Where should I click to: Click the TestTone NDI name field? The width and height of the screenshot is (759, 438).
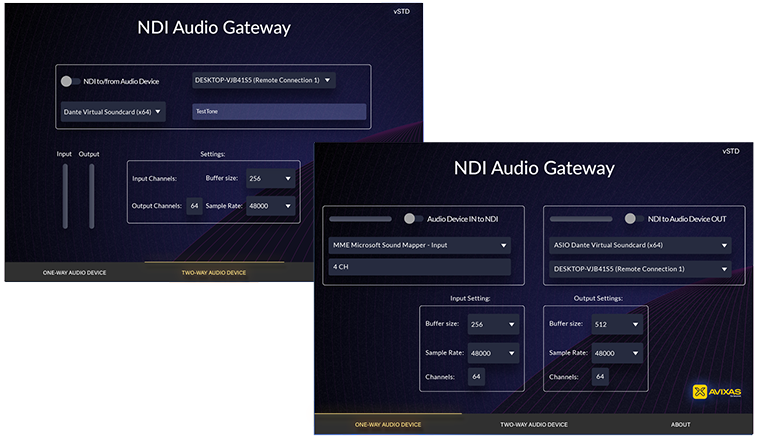click(x=279, y=111)
